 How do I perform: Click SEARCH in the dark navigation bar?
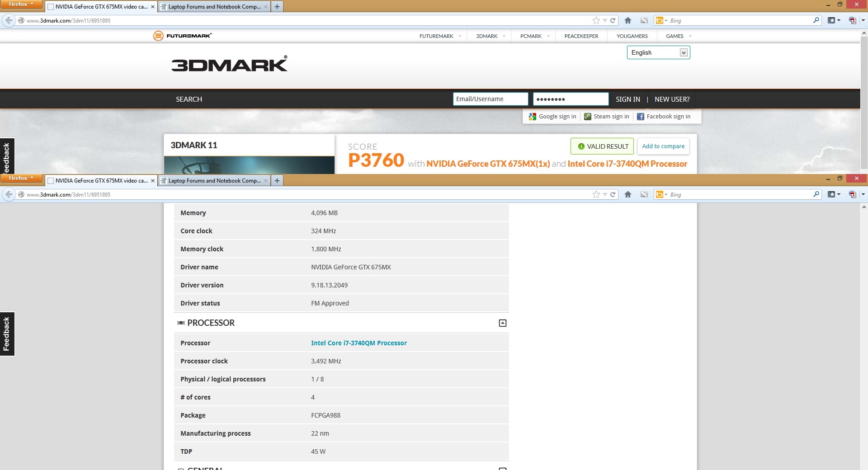coord(189,99)
